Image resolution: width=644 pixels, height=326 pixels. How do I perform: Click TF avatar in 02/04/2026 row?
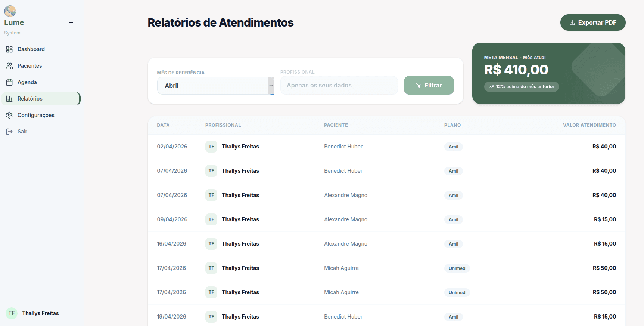[x=211, y=147]
